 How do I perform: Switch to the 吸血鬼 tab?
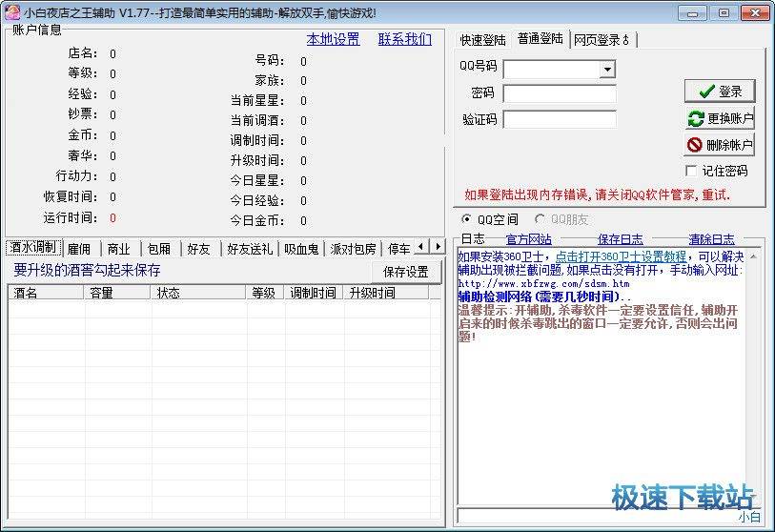(302, 249)
